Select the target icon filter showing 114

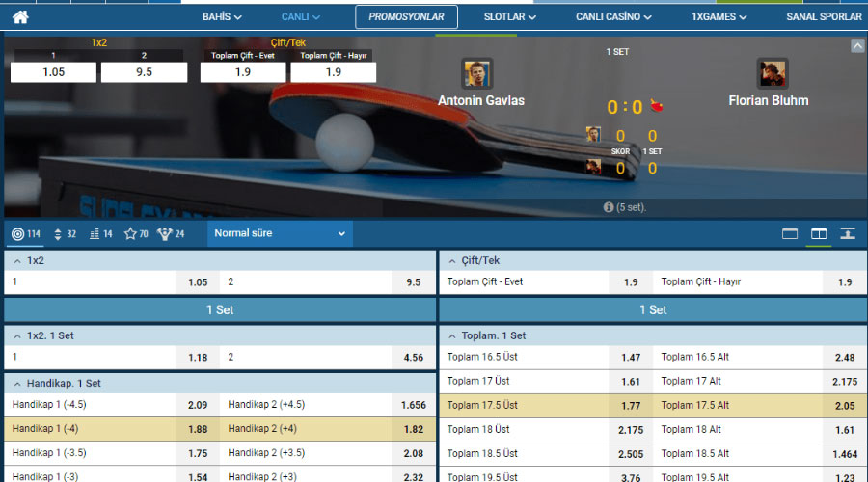(25, 233)
